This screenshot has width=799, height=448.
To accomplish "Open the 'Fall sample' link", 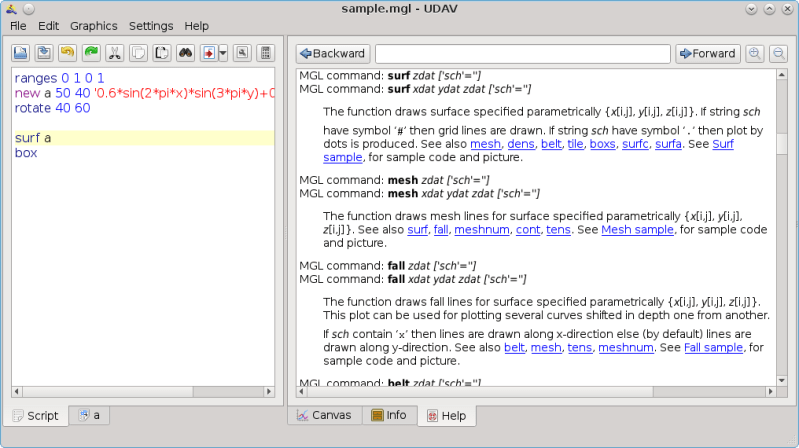I will click(713, 348).
